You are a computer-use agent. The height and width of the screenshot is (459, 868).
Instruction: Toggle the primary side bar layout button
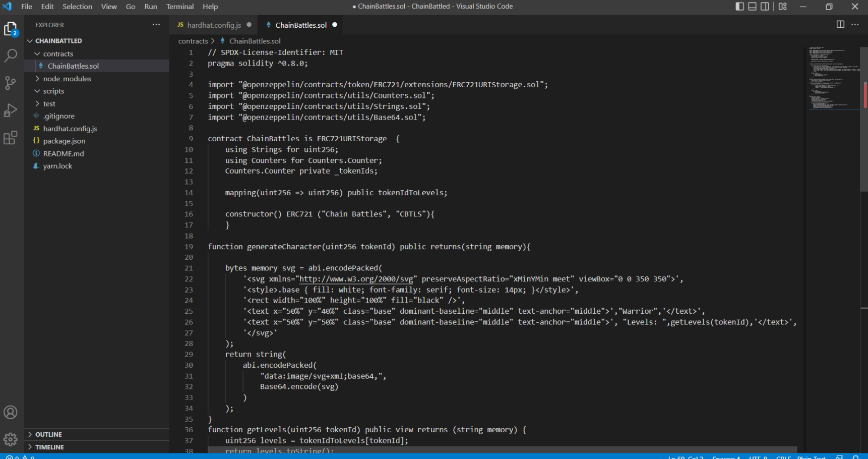click(x=739, y=7)
